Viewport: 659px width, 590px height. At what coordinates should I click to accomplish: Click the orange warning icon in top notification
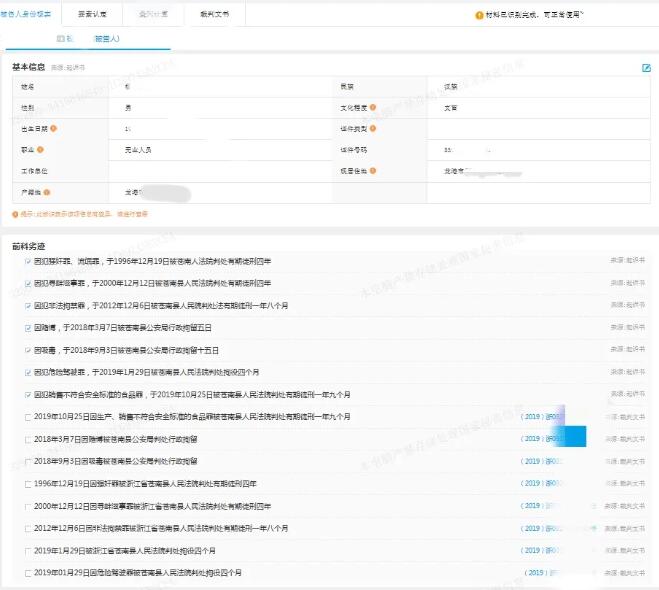coord(479,16)
